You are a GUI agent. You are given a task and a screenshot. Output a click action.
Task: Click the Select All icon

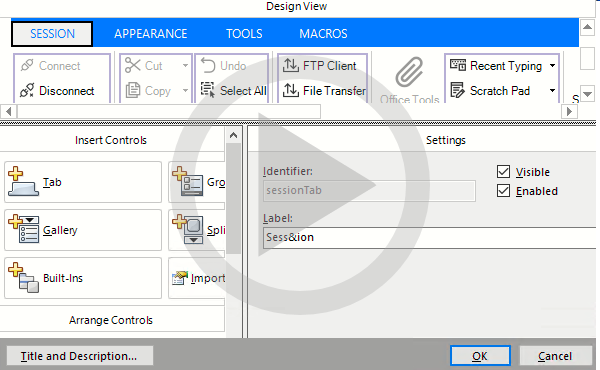pyautogui.click(x=208, y=90)
